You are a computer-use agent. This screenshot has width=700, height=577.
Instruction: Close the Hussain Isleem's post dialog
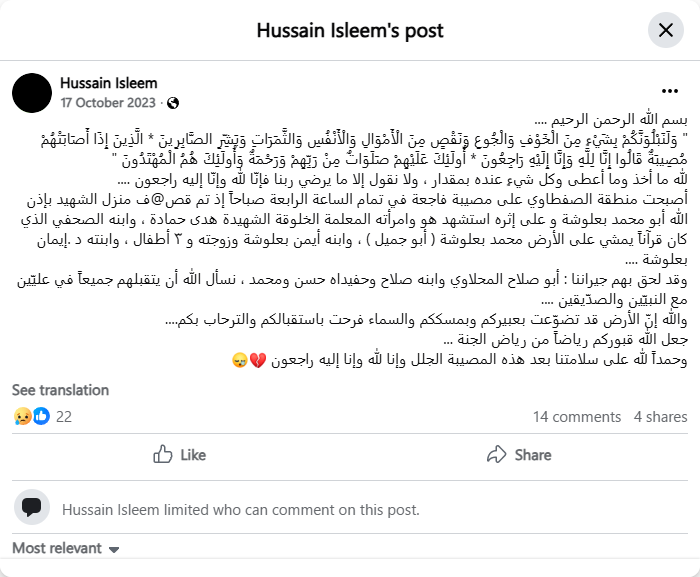666,30
